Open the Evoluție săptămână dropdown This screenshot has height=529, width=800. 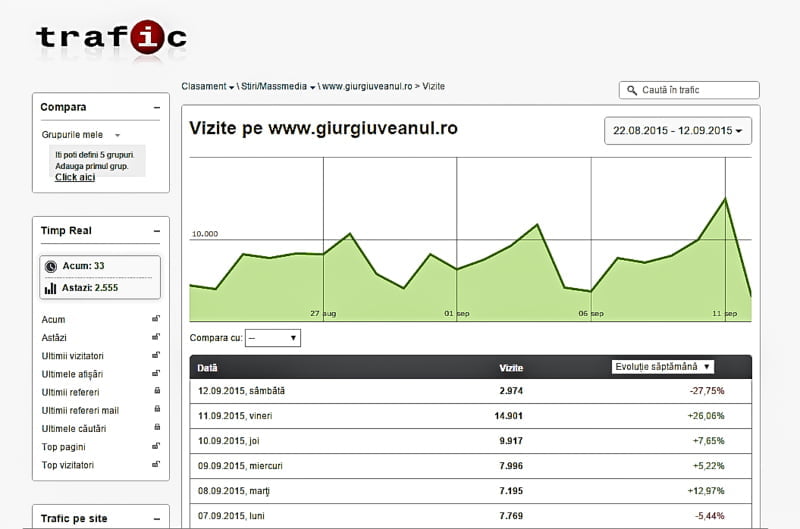point(662,367)
